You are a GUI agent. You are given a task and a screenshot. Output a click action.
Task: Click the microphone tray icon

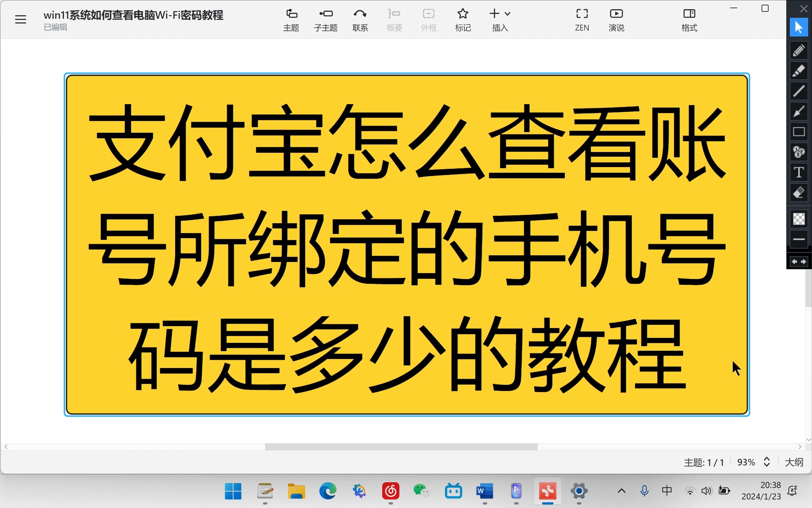[x=644, y=491]
